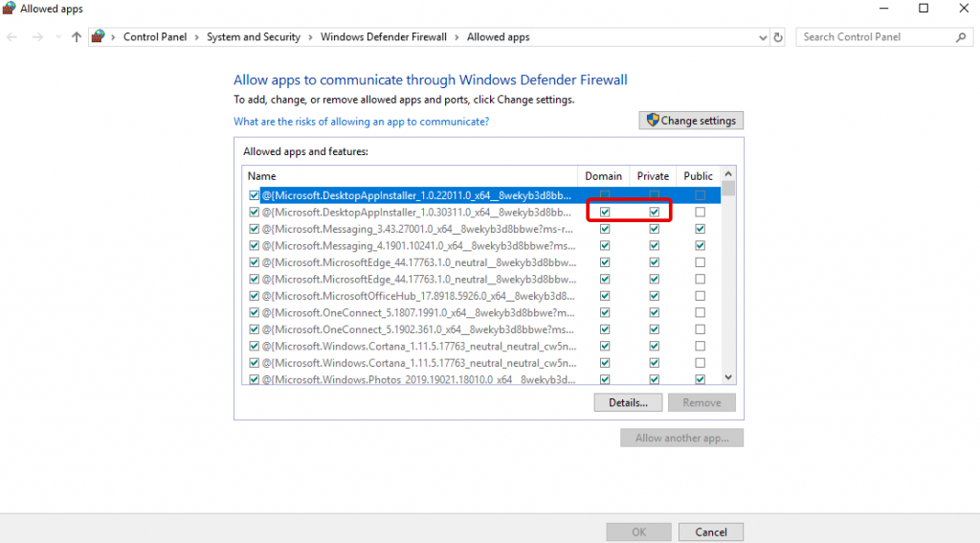Expand chevron after Control Panel breadcrumb
Viewport: 980px width, 543px height.
coord(196,37)
